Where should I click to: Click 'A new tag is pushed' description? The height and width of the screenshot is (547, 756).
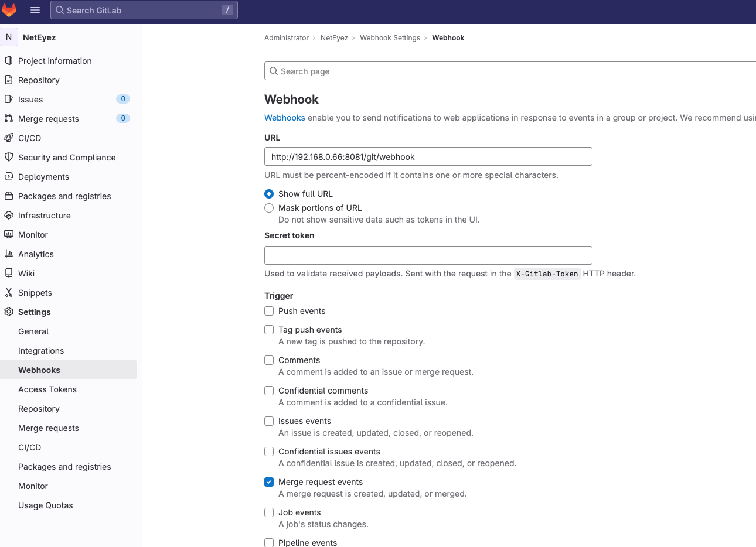click(352, 341)
